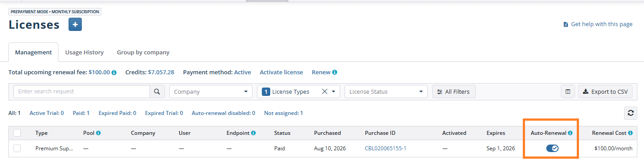The image size is (644, 164).
Task: Open purchase ID CBL020065155-1
Action: pos(386,149)
